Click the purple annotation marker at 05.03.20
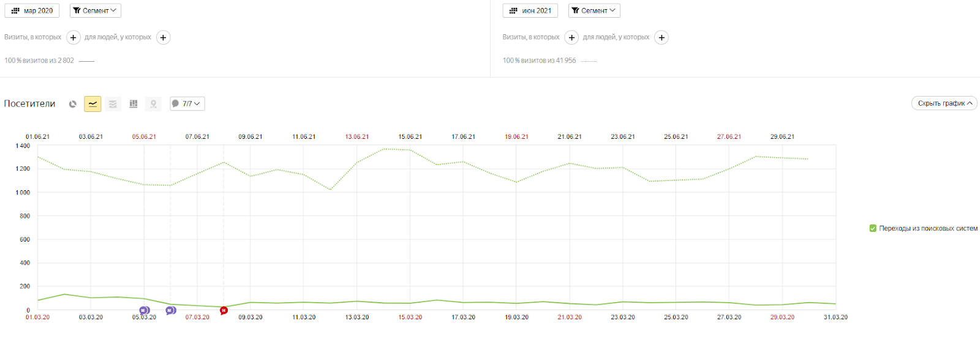Screen dimensions: 980x337 pos(144,311)
